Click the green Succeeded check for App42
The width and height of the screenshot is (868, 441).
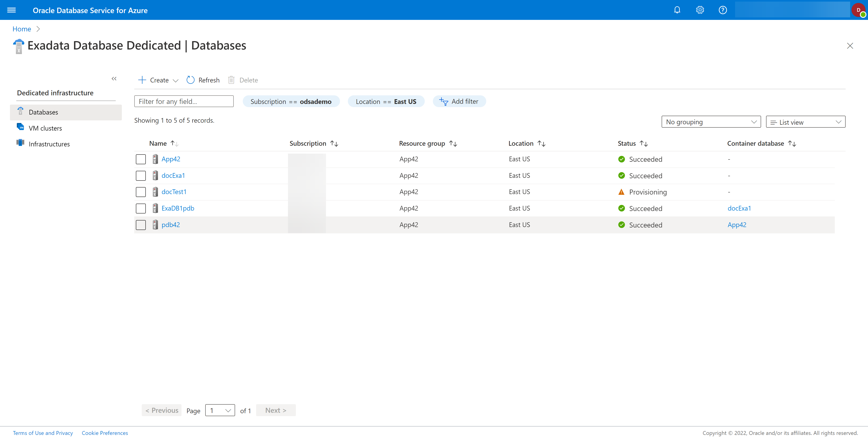coord(622,159)
